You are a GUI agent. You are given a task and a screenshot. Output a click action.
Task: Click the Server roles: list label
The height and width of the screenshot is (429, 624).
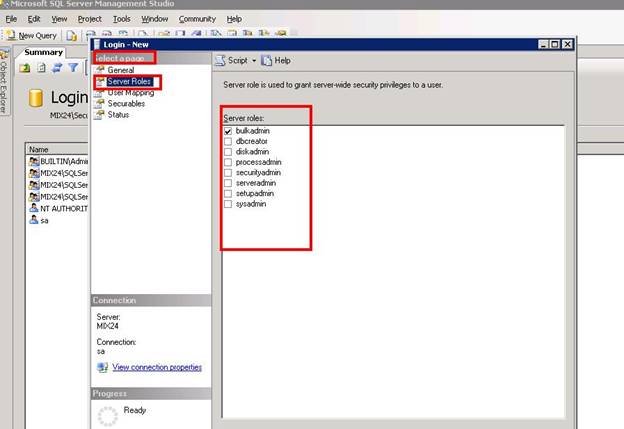point(244,118)
